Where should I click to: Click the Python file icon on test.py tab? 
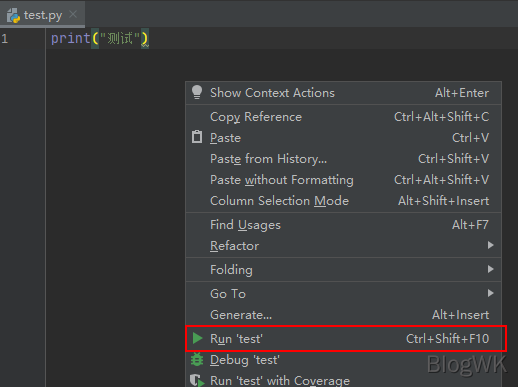click(x=13, y=15)
